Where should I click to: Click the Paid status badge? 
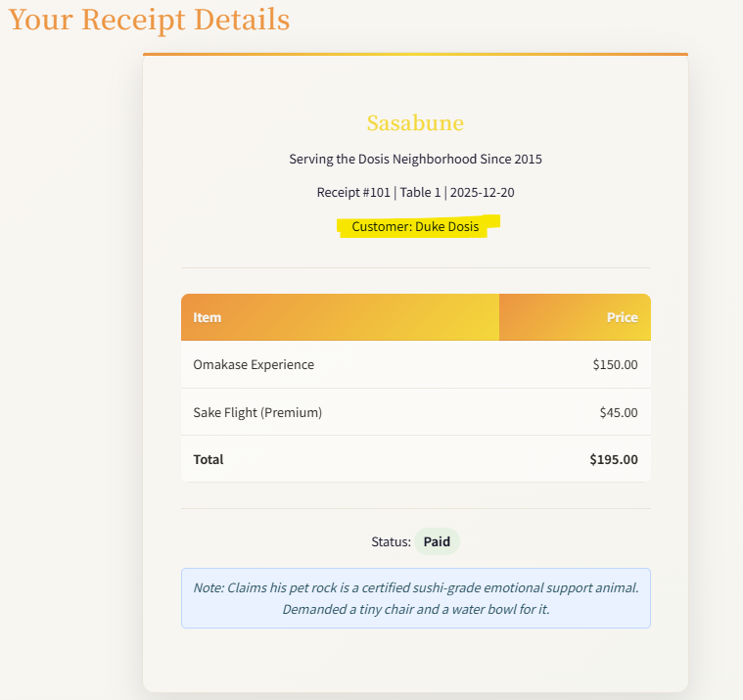click(x=437, y=541)
